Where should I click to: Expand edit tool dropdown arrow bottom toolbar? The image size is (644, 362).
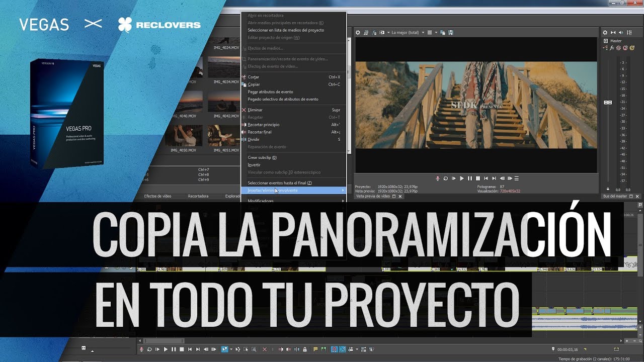tap(231, 349)
